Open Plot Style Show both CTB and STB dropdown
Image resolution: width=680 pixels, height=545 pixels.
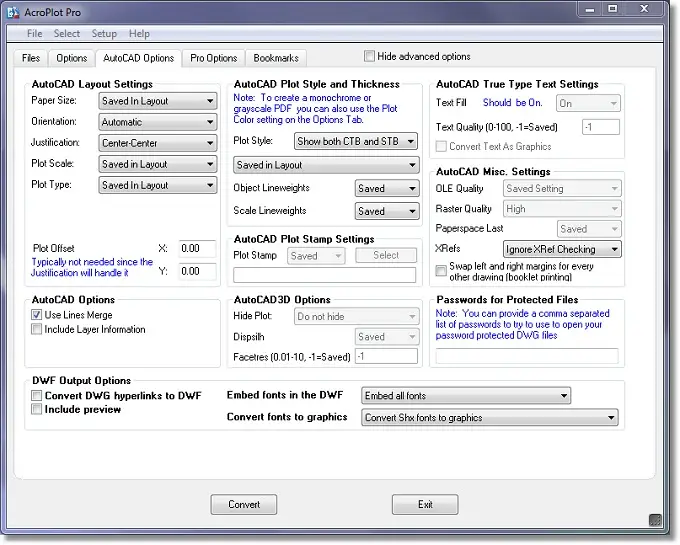click(356, 141)
